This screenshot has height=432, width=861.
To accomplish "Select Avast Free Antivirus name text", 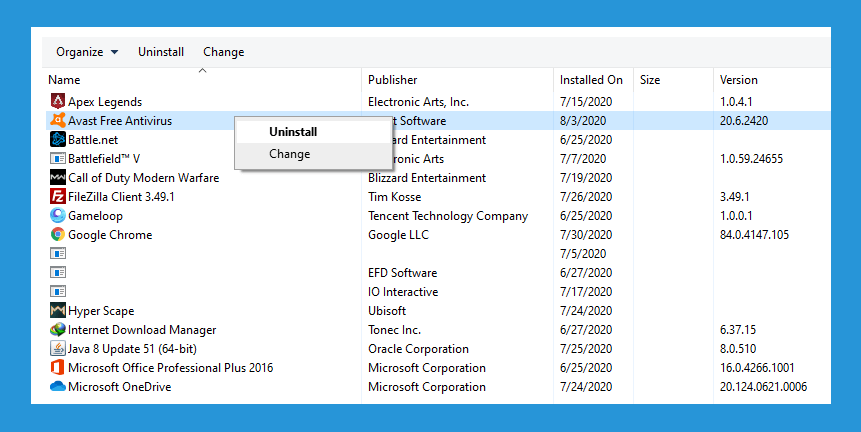I will coord(120,121).
